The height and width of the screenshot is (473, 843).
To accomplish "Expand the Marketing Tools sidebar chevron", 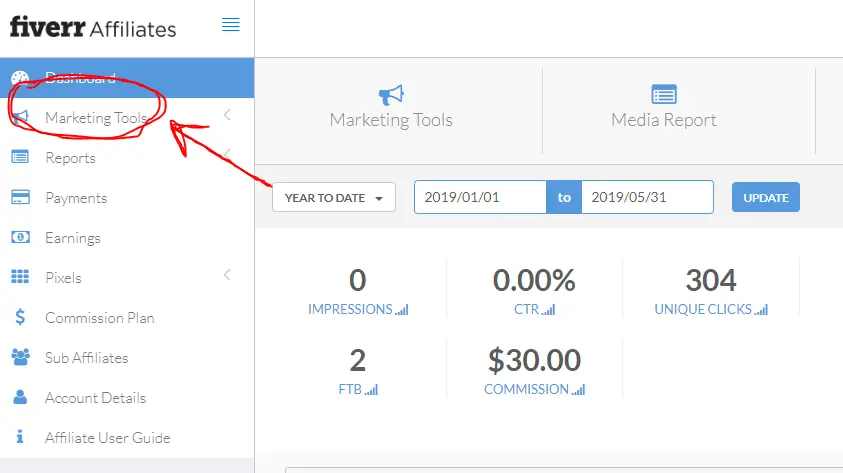I will (227, 114).
